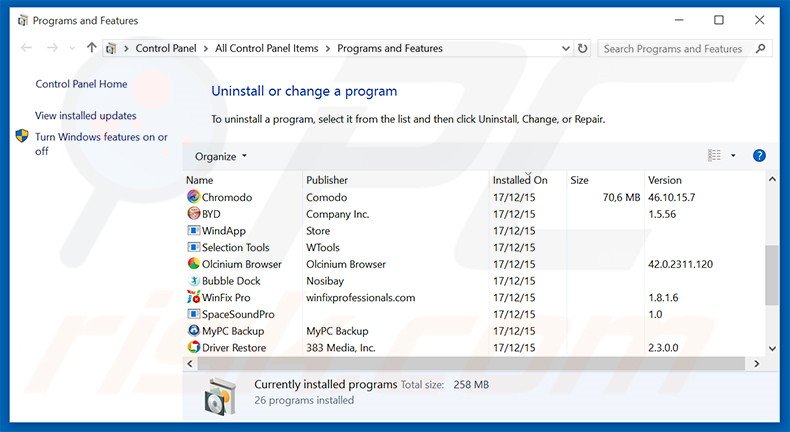790x432 pixels.
Task: Select version 42.0.2311.120 cell
Action: click(x=680, y=264)
